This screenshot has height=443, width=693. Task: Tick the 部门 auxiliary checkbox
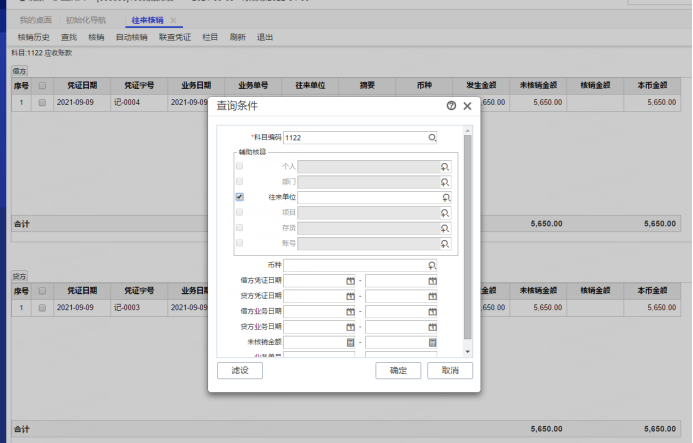pyautogui.click(x=239, y=182)
